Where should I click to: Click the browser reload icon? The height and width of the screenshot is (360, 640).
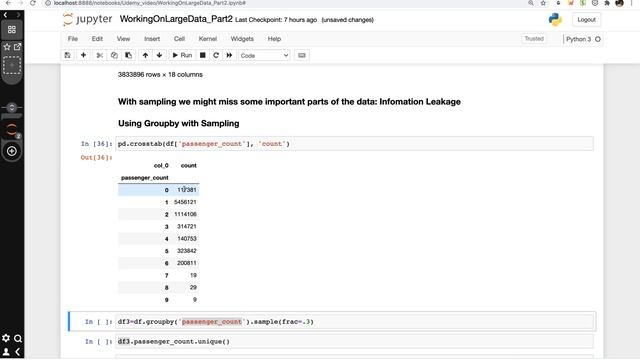(x=33, y=3)
